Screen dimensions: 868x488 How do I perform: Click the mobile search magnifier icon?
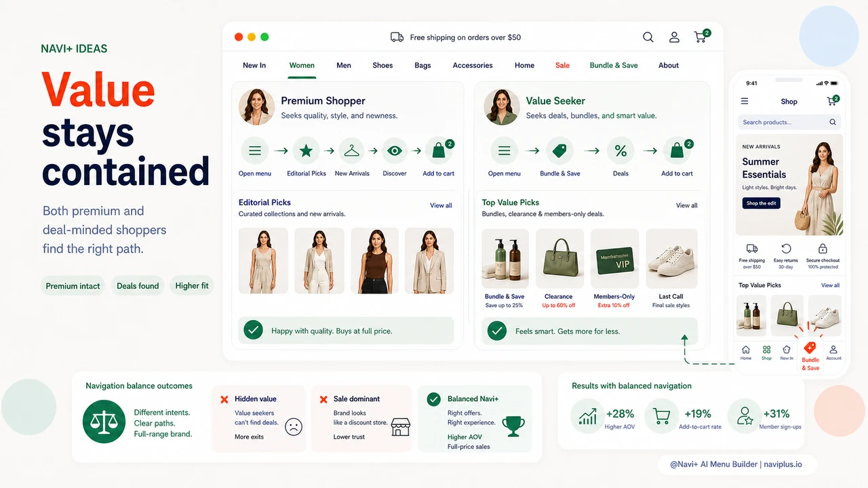pyautogui.click(x=833, y=122)
